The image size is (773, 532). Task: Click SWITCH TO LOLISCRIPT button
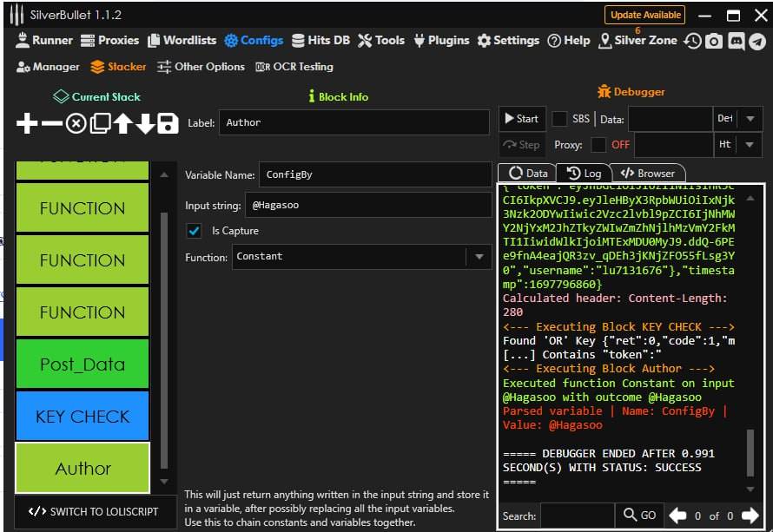click(93, 511)
